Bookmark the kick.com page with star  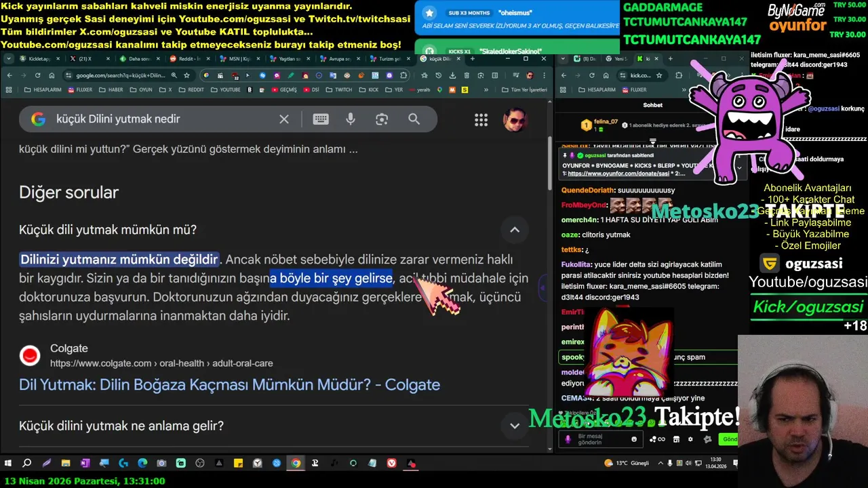pos(659,75)
